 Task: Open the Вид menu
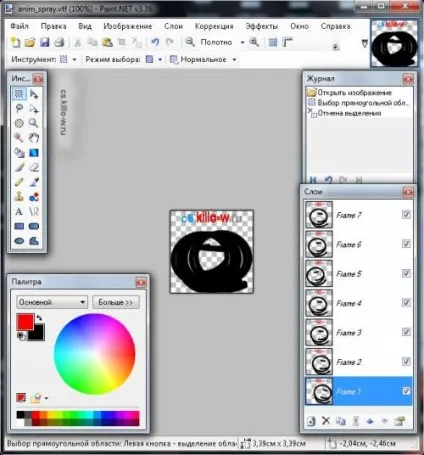(85, 26)
